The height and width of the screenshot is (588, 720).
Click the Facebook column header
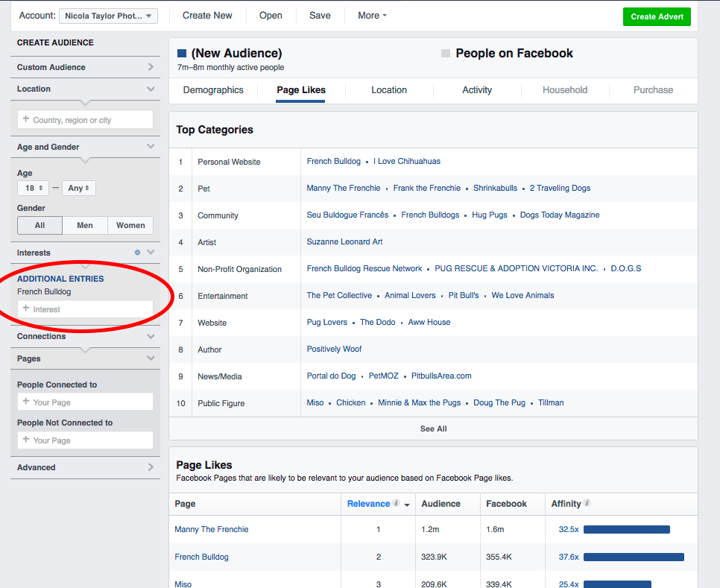(506, 504)
